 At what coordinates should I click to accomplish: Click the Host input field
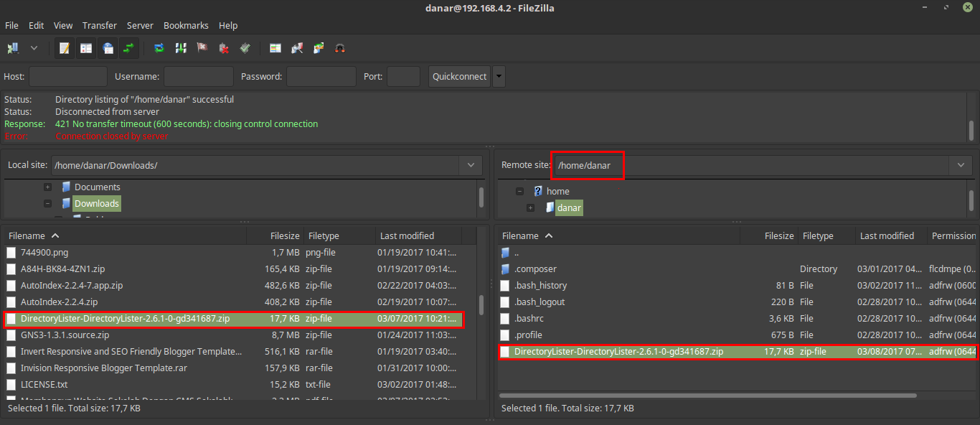click(x=68, y=77)
